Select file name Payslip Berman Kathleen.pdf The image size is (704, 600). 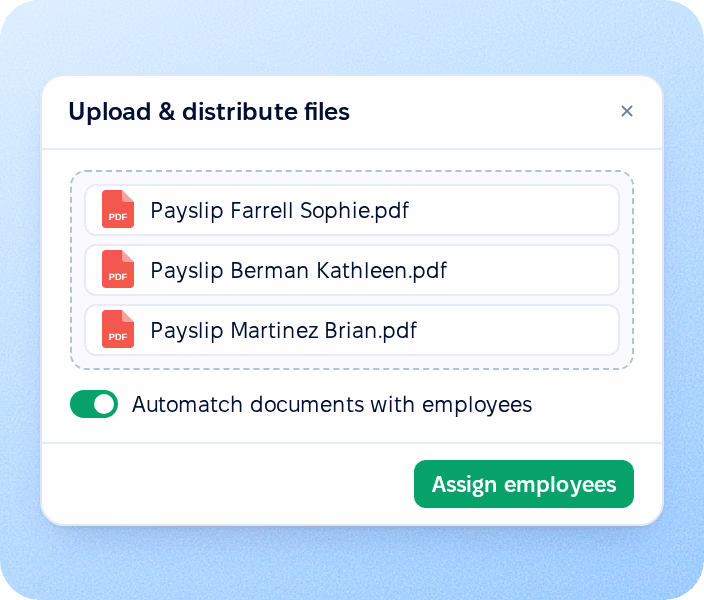pyautogui.click(x=299, y=270)
